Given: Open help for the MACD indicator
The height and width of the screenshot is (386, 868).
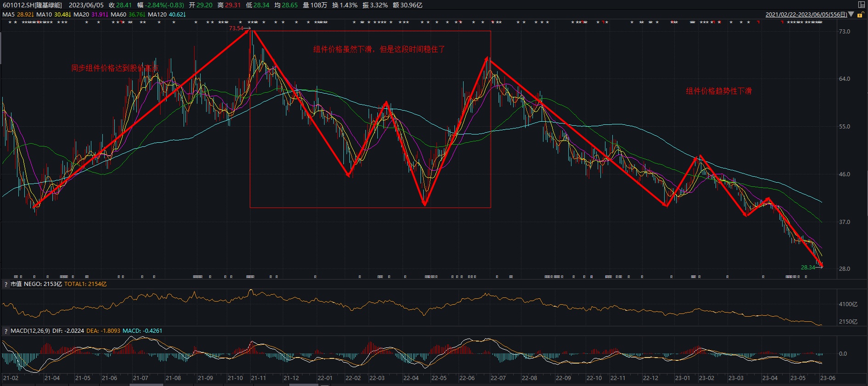Looking at the screenshot, I should (x=6, y=331).
